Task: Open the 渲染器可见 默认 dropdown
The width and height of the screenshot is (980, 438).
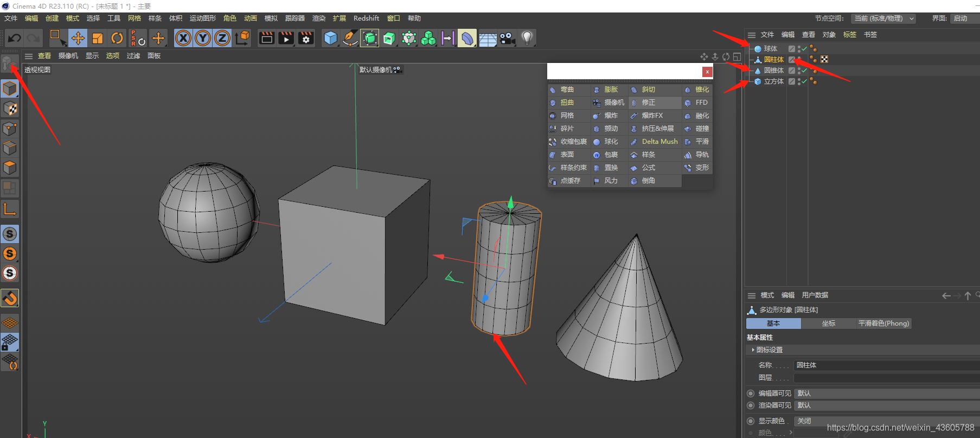Action: [x=887, y=405]
